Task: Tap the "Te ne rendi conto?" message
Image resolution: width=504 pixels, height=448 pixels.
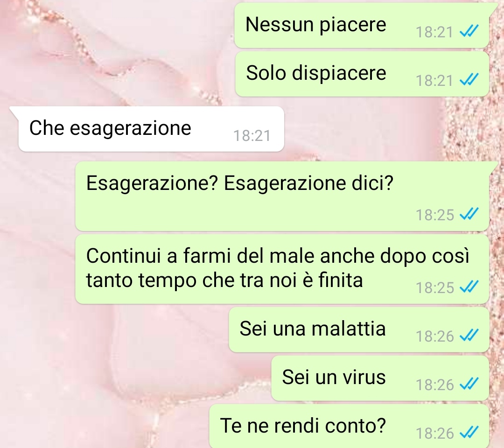Action: [349, 427]
